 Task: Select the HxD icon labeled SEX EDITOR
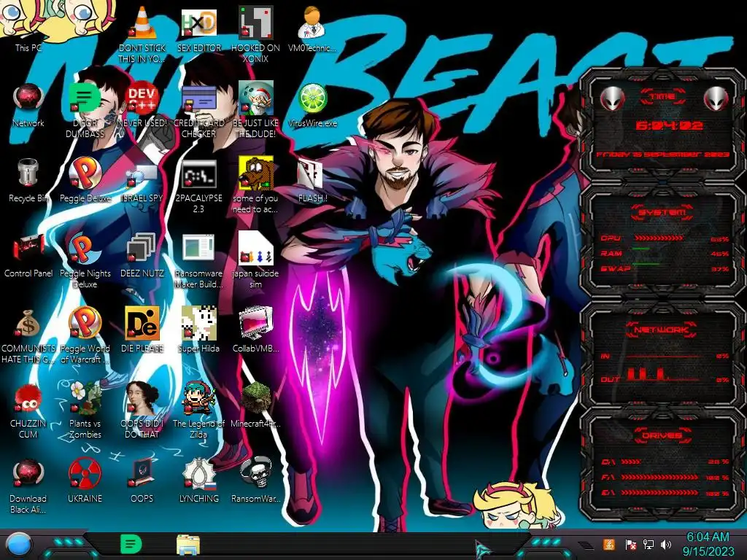(x=198, y=29)
